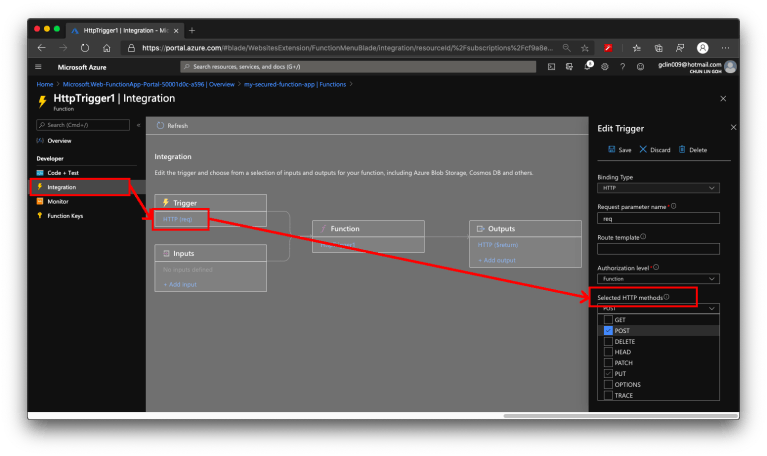Open the Authorization level dropdown
This screenshot has width=767, height=456.
click(x=658, y=279)
